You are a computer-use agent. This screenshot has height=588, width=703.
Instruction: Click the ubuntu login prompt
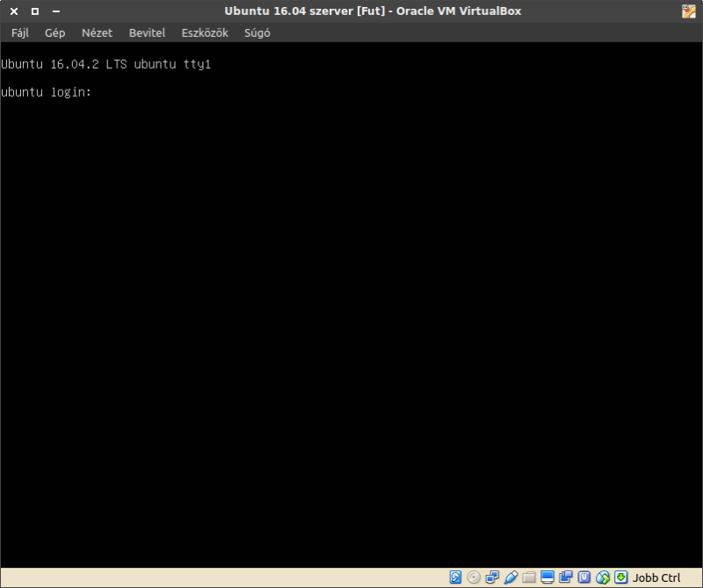[x=47, y=92]
